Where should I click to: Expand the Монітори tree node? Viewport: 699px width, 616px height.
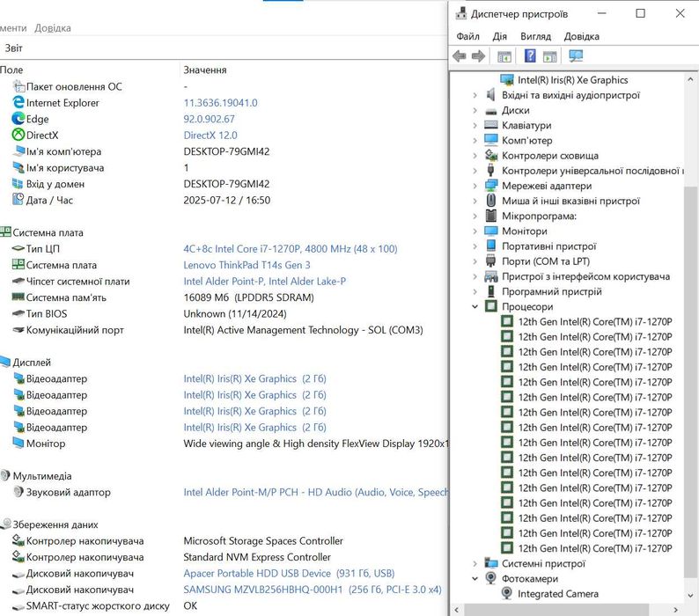(475, 231)
